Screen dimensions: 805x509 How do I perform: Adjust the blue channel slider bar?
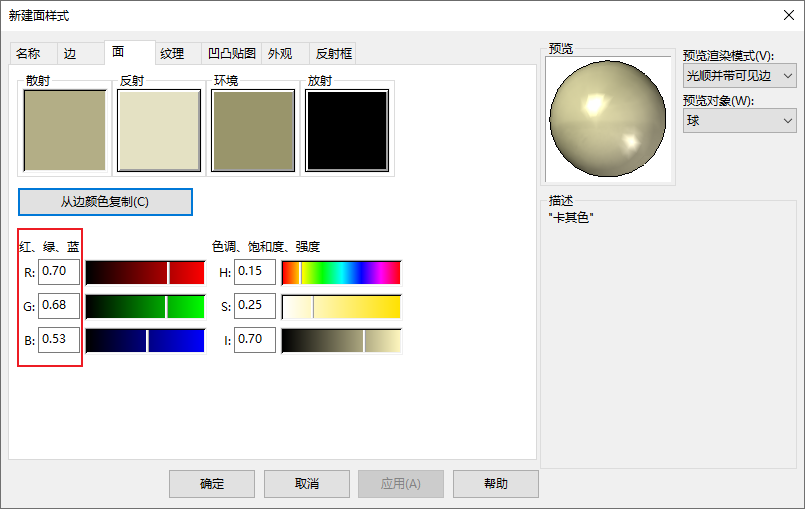145,341
